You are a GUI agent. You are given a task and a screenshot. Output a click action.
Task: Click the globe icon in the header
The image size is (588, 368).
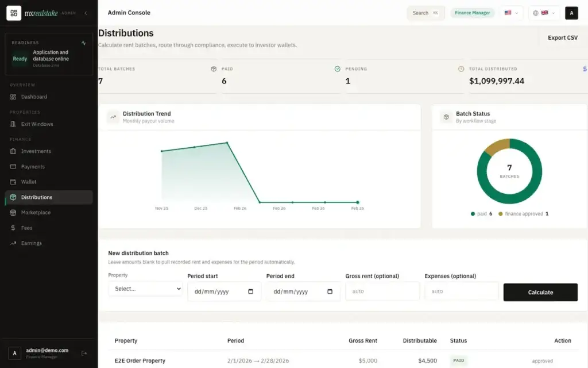pos(536,13)
